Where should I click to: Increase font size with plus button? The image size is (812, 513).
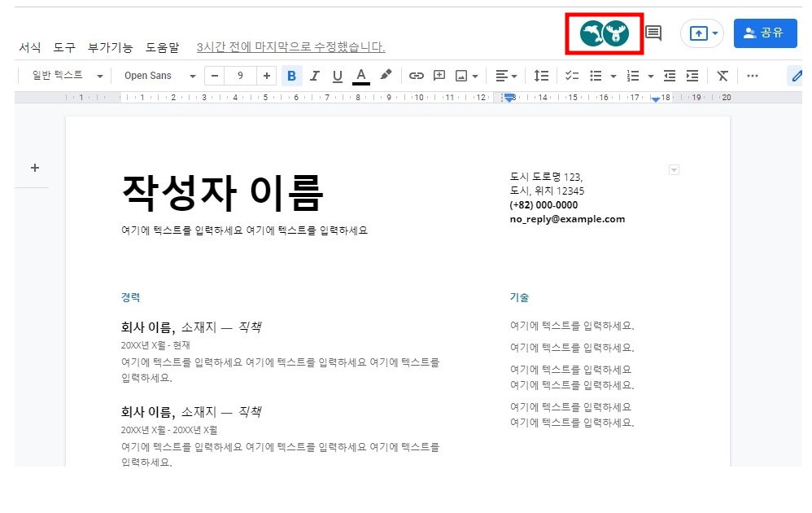pyautogui.click(x=267, y=76)
